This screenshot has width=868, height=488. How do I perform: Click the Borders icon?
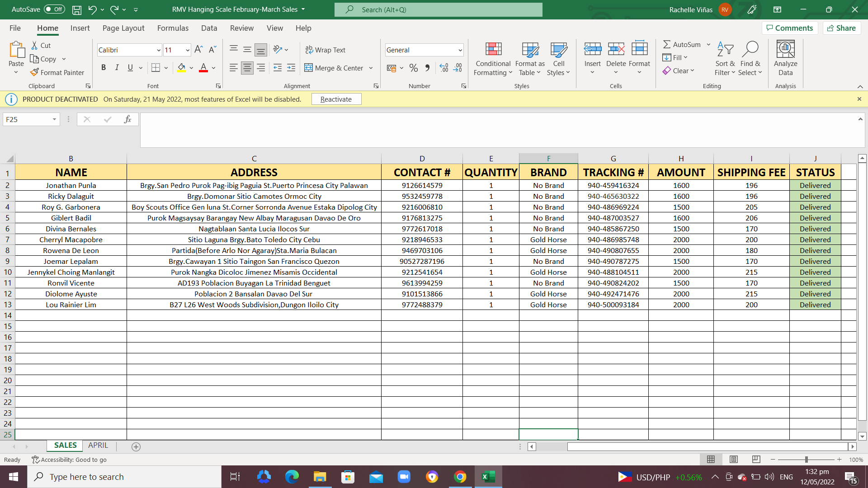pyautogui.click(x=156, y=68)
